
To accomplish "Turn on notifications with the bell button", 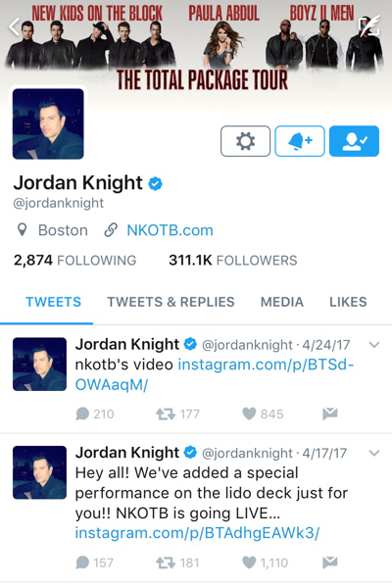I will 300,141.
